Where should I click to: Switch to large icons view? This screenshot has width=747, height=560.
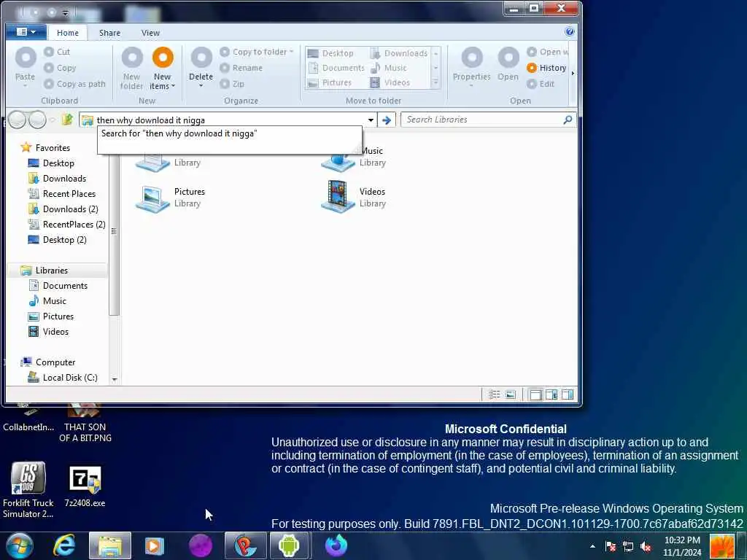(x=510, y=394)
